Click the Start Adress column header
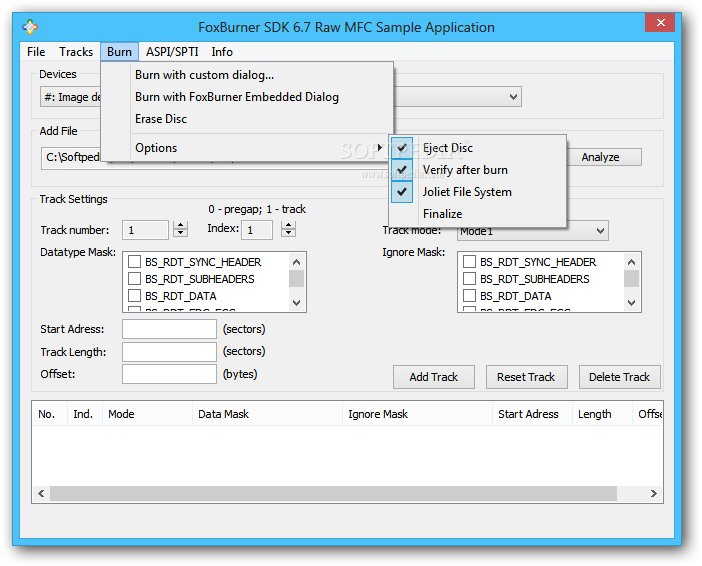The height and width of the screenshot is (566, 702). [x=532, y=414]
